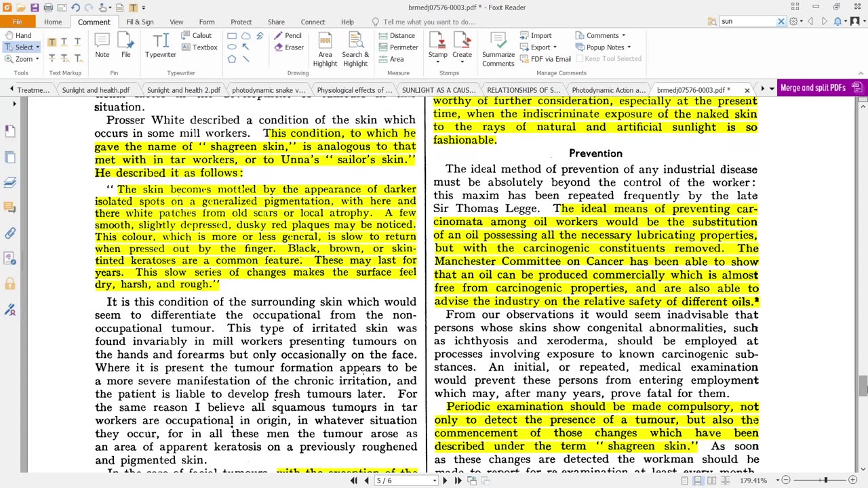Screen dimensions: 868x488
Task: Open the page number dropdown
Action: (x=435, y=481)
